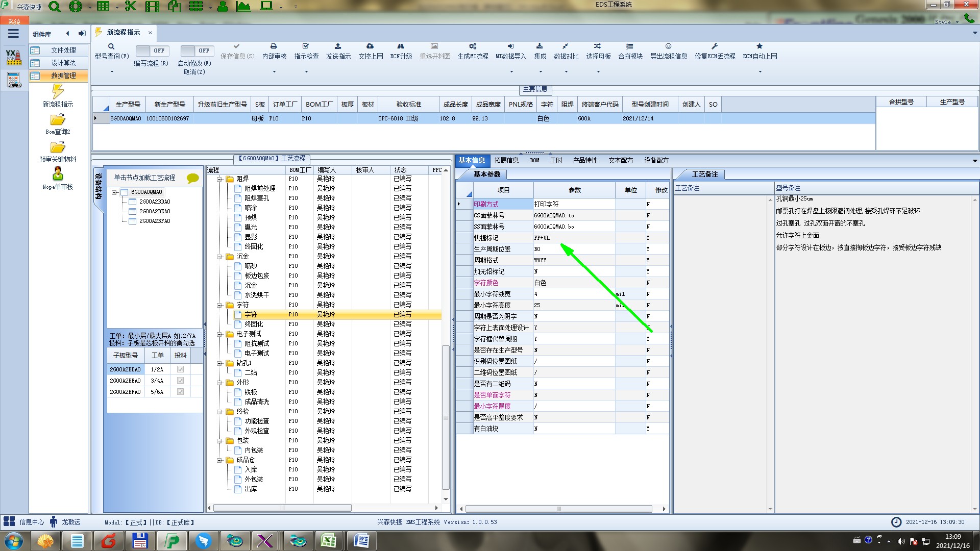The width and height of the screenshot is (980, 551).
Task: Click the ECN升级 toolbar icon
Action: pyautogui.click(x=401, y=46)
